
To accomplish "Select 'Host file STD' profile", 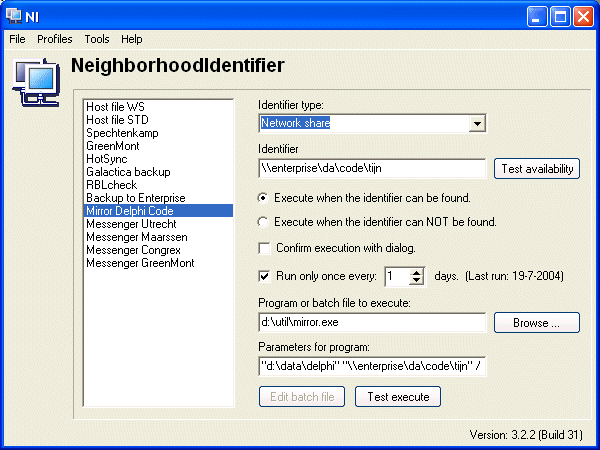I will click(158, 120).
